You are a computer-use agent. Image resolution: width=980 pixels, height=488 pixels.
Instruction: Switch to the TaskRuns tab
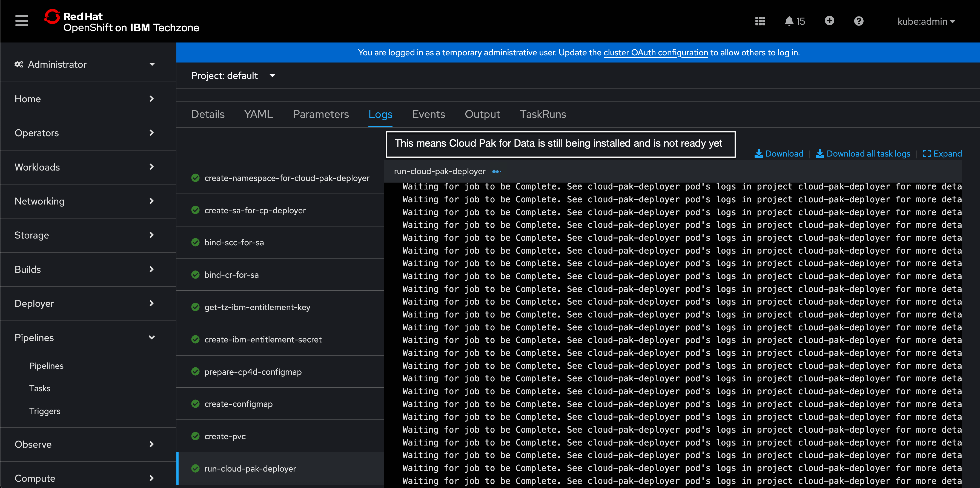543,114
